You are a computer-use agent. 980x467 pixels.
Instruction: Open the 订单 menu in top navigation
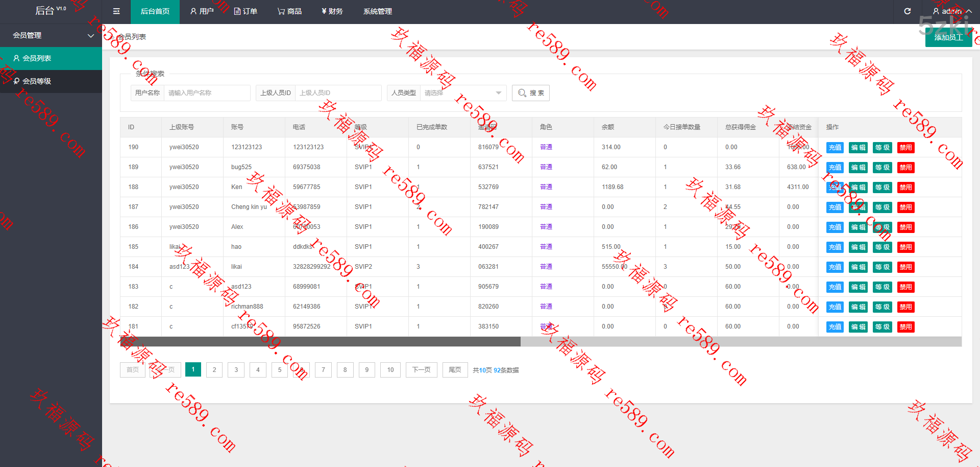[246, 11]
